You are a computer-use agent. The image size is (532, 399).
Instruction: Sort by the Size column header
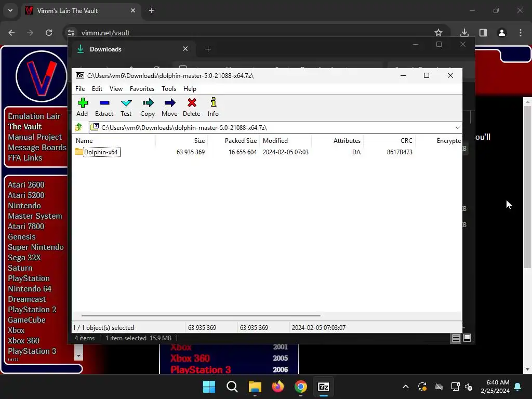click(x=181, y=140)
